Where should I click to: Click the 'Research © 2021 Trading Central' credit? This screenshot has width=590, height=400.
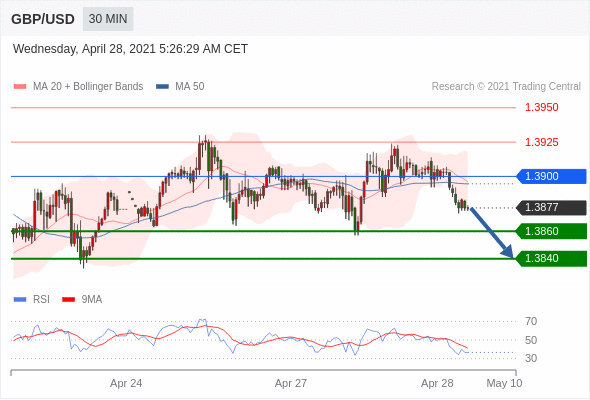[506, 87]
